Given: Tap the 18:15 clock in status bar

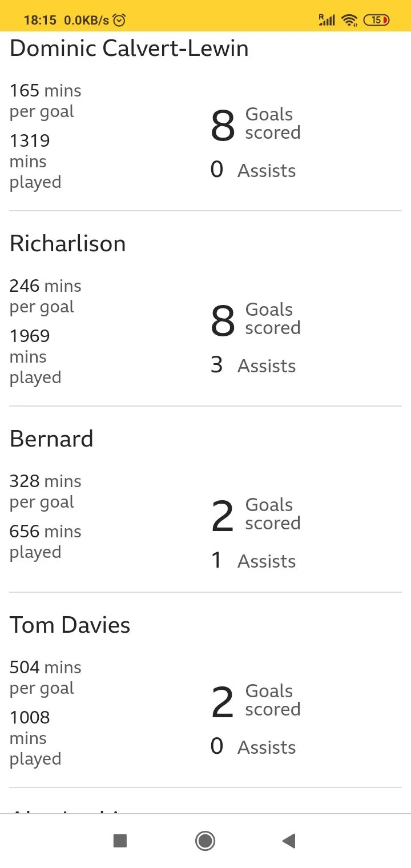Looking at the screenshot, I should 40,20.
